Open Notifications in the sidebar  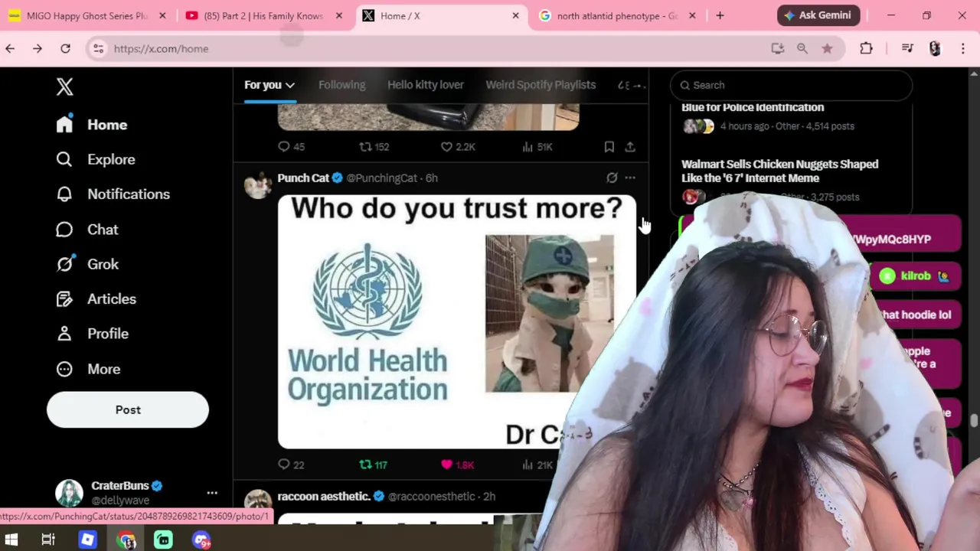(113, 194)
